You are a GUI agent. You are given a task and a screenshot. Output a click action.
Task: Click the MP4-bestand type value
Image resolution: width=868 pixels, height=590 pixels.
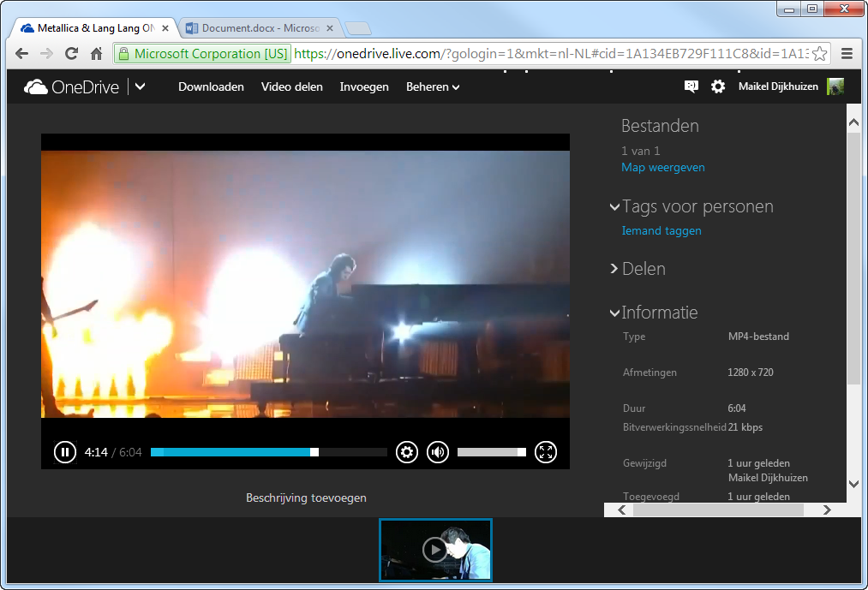tap(758, 337)
